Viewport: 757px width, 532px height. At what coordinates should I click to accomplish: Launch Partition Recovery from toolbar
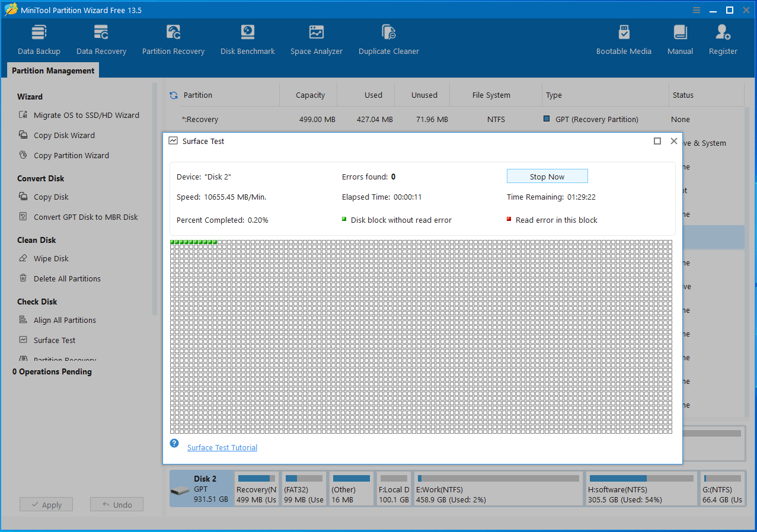(x=173, y=40)
